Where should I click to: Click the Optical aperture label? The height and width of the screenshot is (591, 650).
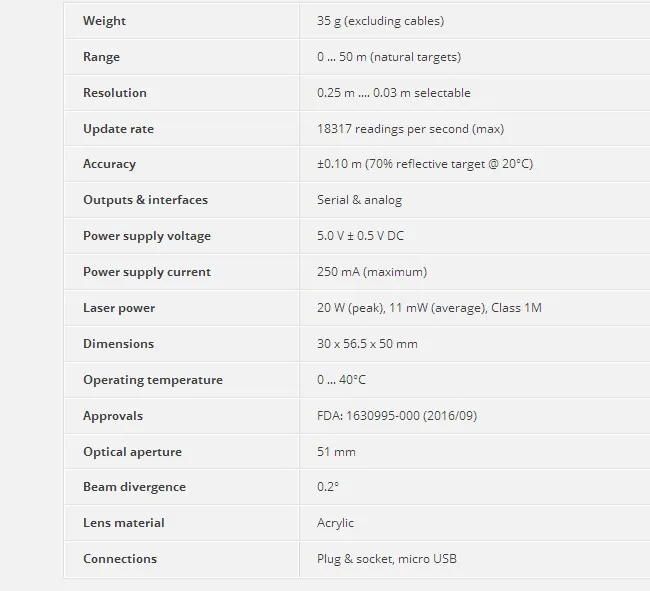click(132, 452)
